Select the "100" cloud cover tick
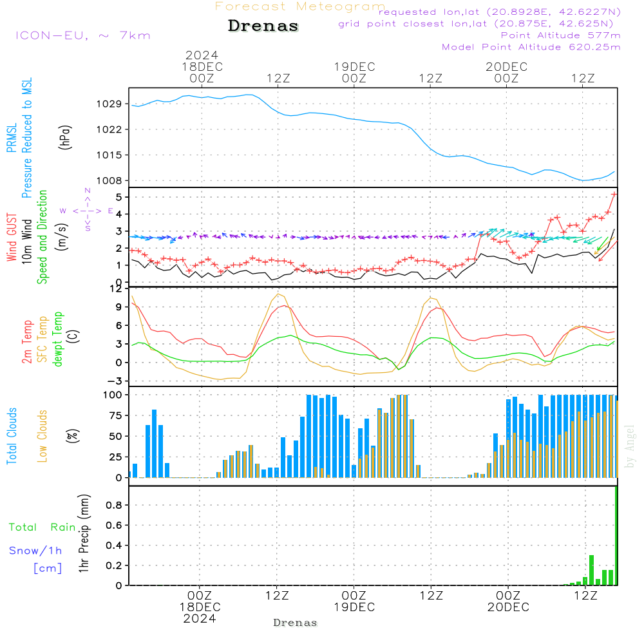Viewport: 644px width, 644px height. click(x=113, y=395)
